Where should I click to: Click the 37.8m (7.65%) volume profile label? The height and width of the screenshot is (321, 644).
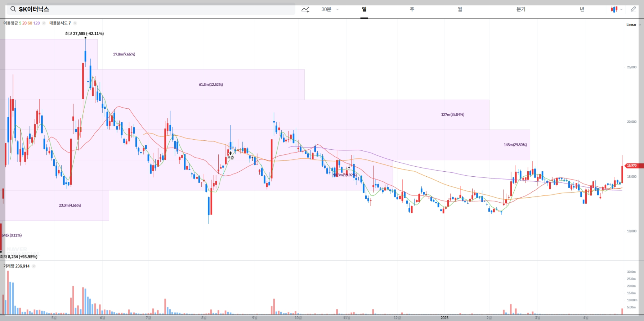coord(124,54)
